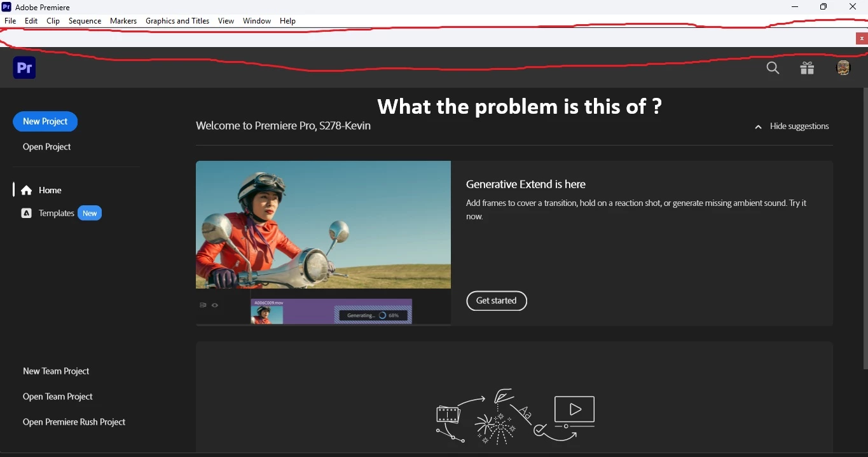Click the Generating 68% progress indicator
The width and height of the screenshot is (868, 457).
pyautogui.click(x=373, y=315)
